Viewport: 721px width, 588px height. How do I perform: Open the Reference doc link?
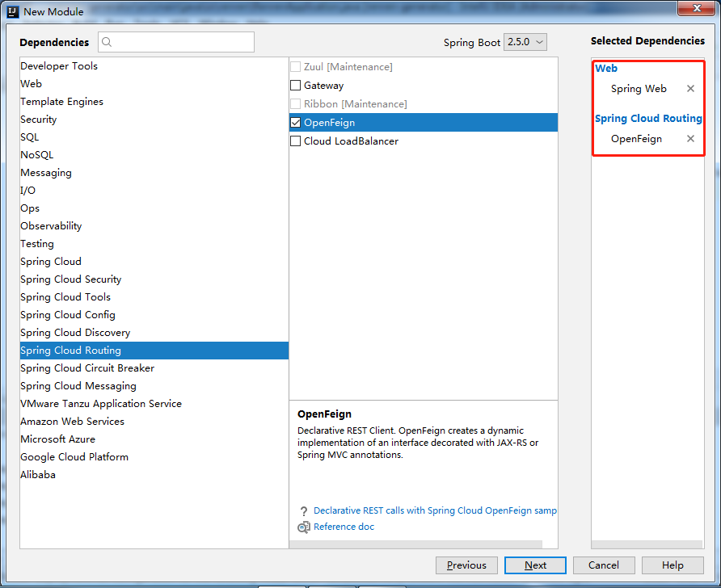click(x=344, y=527)
